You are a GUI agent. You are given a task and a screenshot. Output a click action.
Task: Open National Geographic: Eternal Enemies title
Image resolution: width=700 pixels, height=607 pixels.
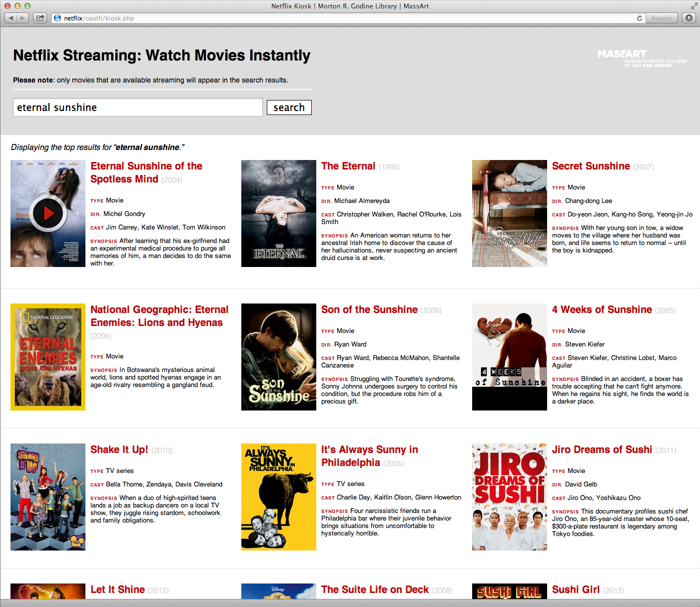[159, 316]
